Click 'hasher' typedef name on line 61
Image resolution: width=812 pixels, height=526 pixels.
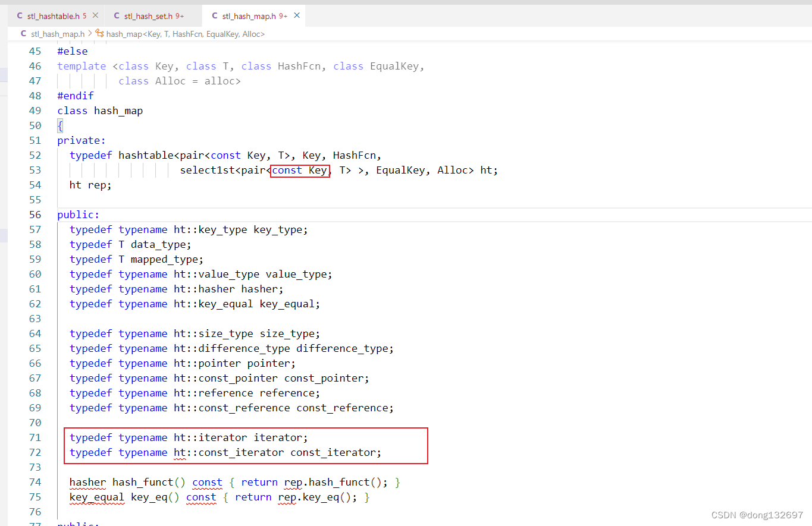[259, 289]
